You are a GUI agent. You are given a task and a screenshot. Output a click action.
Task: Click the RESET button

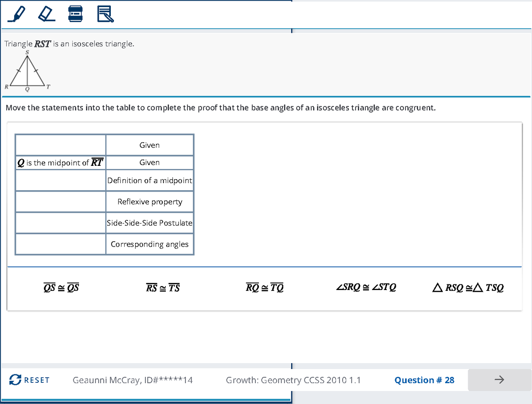30,380
